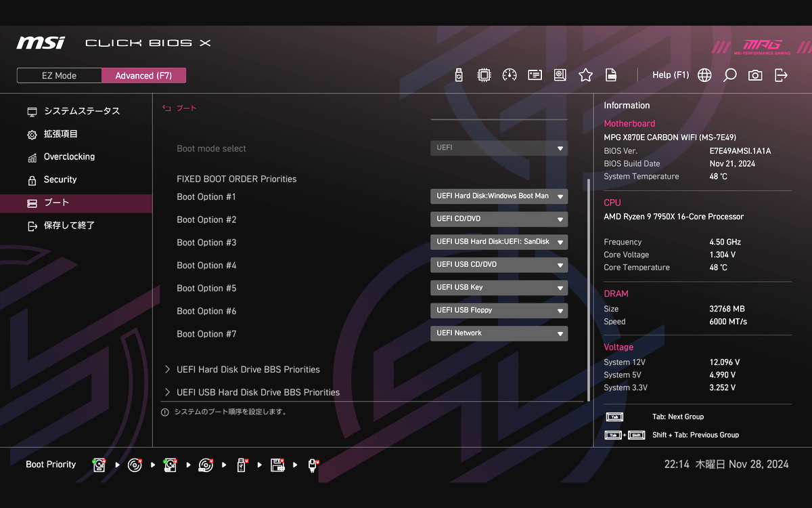Open 保存して終了 in sidebar
Screen dimensions: 812x508
76,226
